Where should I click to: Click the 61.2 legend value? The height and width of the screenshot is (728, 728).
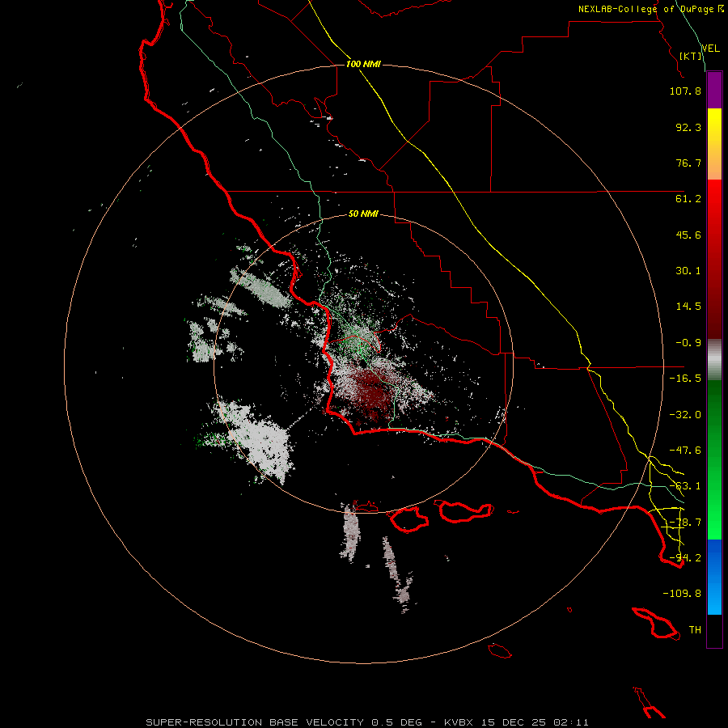(688, 199)
